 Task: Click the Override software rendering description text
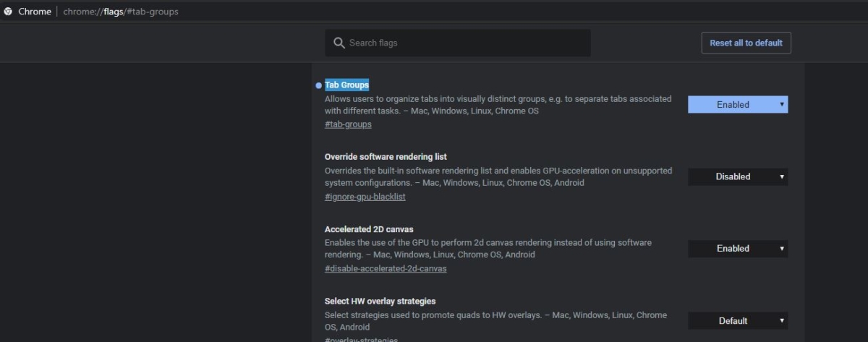[x=498, y=177]
